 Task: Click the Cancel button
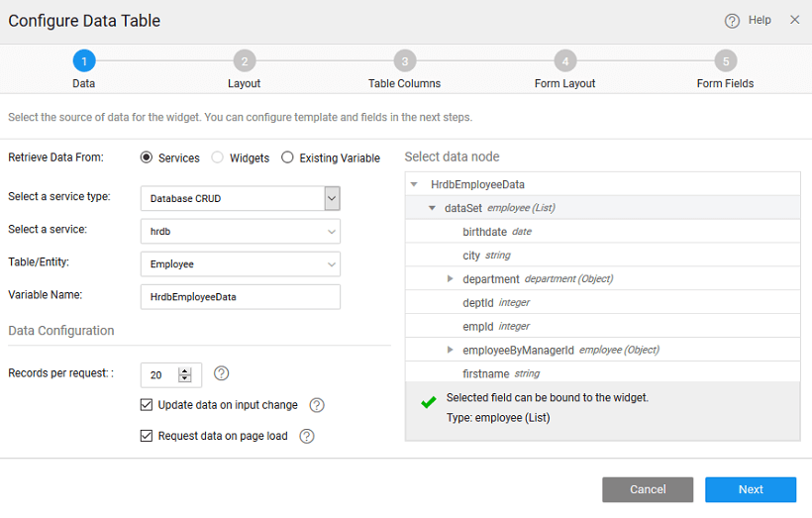pos(648,489)
